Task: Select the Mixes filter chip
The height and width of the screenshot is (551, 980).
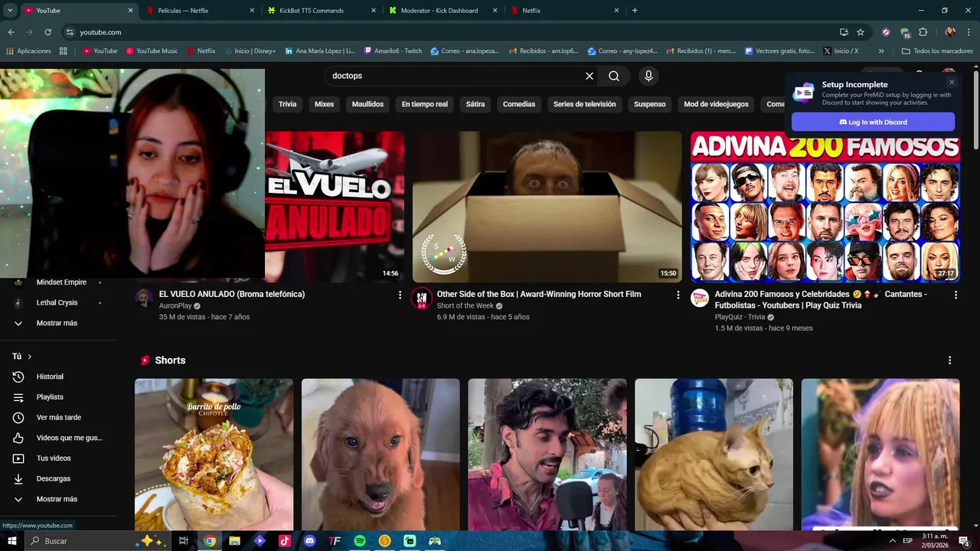Action: 325,104
